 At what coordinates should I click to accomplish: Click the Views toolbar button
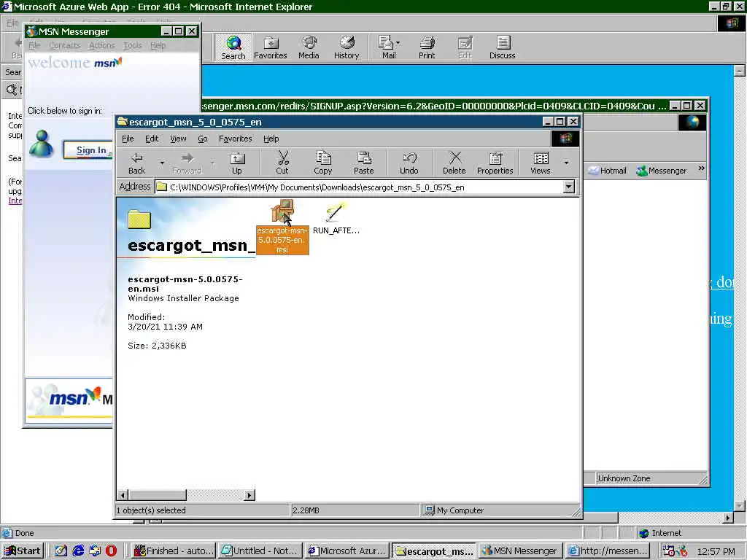(x=541, y=163)
